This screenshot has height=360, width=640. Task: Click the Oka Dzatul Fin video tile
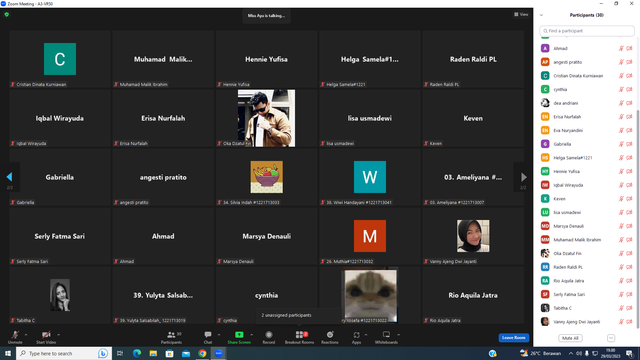click(x=267, y=118)
